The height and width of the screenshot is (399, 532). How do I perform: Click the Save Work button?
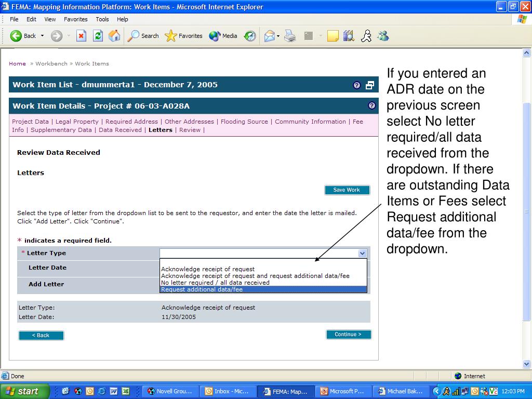pyautogui.click(x=347, y=190)
